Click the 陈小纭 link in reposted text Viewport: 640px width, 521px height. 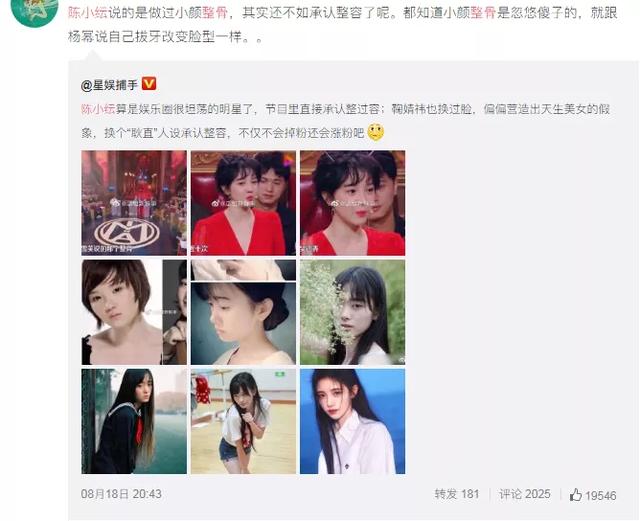tap(98, 109)
